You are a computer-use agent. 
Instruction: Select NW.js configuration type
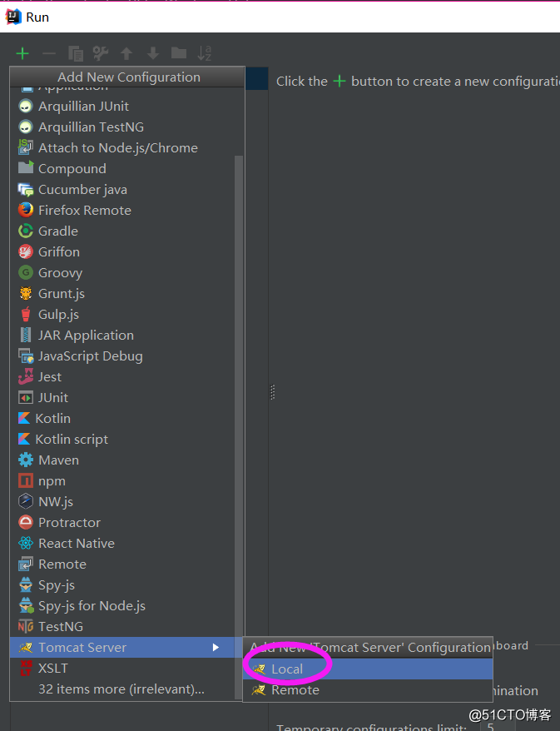tap(122, 502)
